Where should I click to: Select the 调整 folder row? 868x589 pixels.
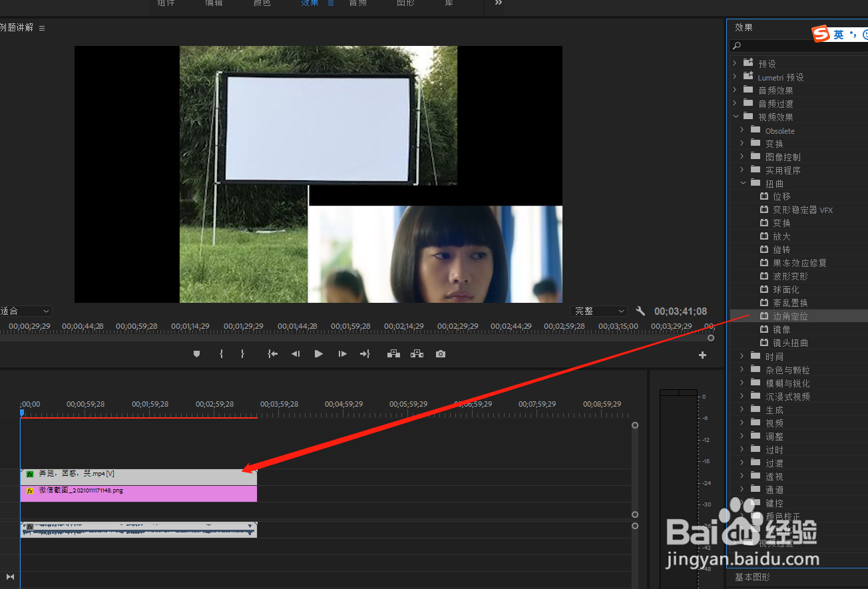pos(799,436)
